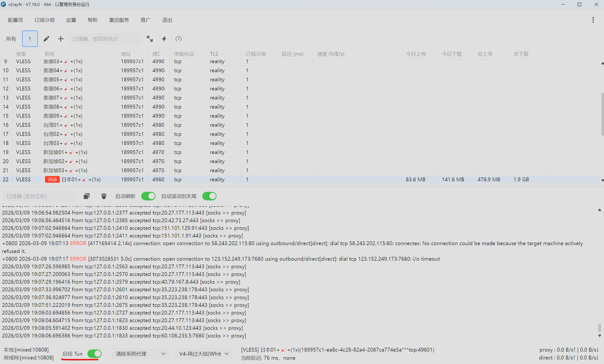Disable the 启用 Tun switch
604x364 pixels.
click(x=94, y=353)
